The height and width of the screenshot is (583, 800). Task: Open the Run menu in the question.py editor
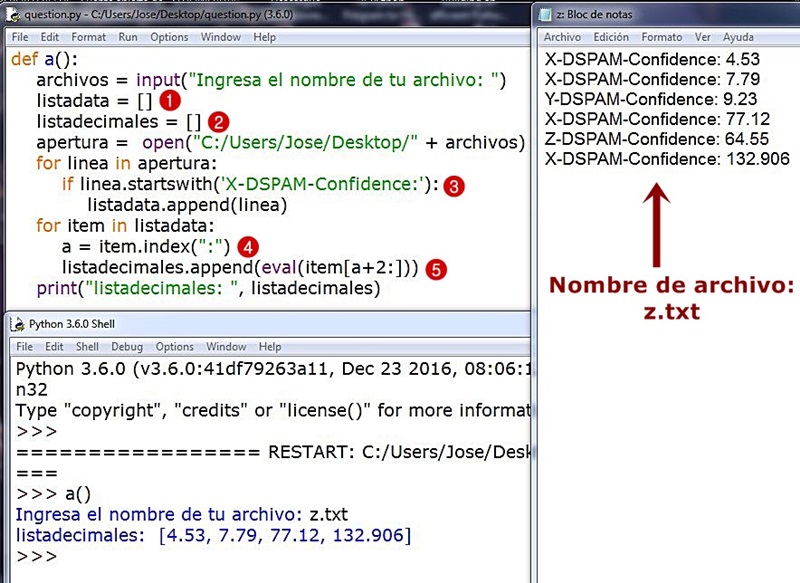click(x=125, y=37)
